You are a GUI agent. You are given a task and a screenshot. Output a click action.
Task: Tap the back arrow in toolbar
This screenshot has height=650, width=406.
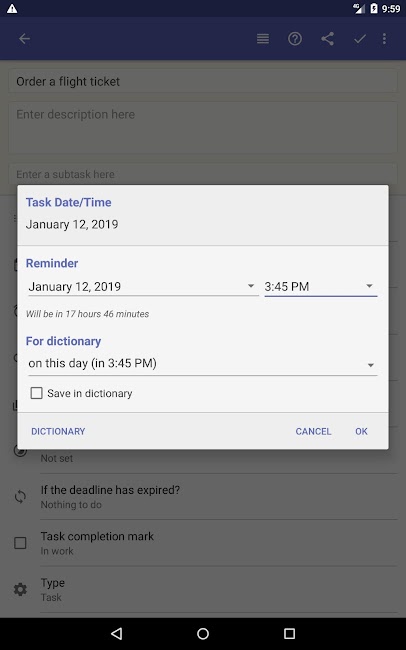click(24, 39)
